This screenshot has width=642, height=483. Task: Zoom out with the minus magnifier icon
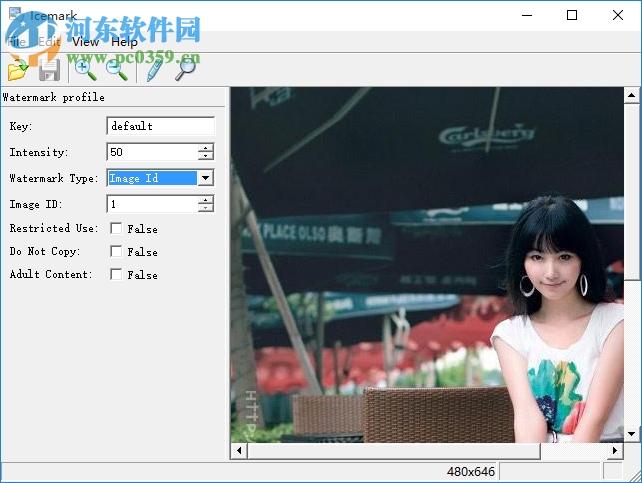117,70
